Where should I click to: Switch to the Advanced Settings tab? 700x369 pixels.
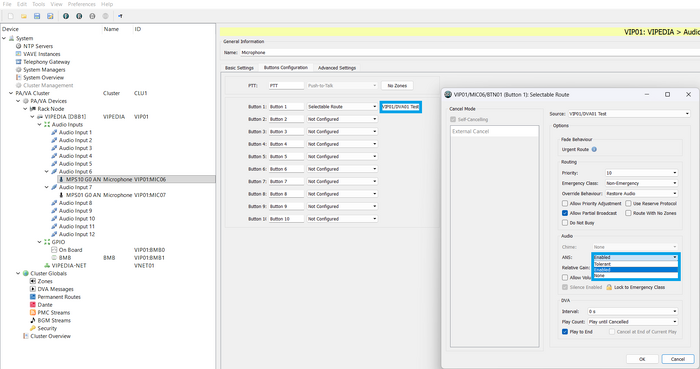tap(337, 68)
